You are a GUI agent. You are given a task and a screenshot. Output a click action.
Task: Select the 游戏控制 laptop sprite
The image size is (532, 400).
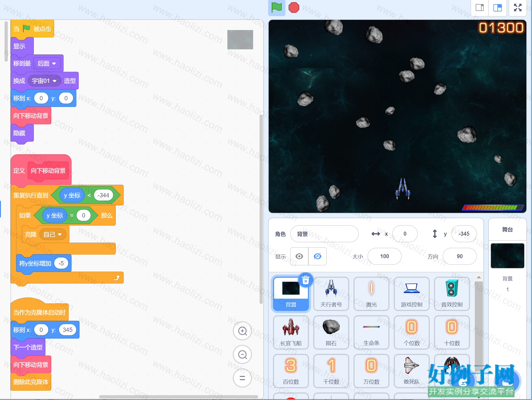411,294
